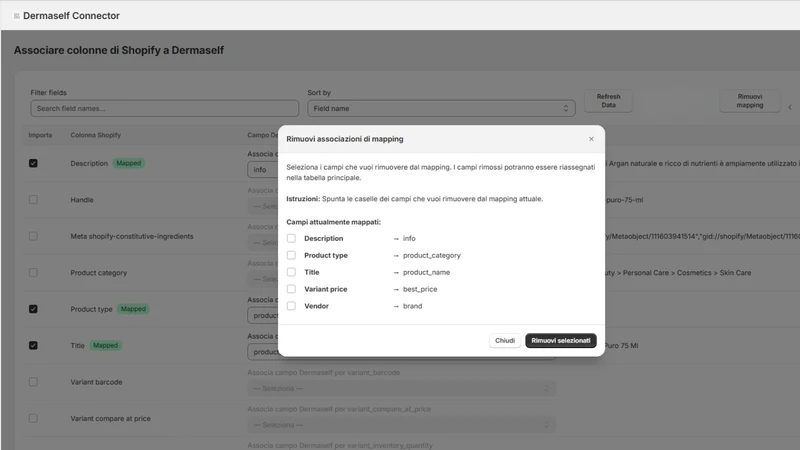
Task: Click the Refresh Data button
Action: pos(608,101)
